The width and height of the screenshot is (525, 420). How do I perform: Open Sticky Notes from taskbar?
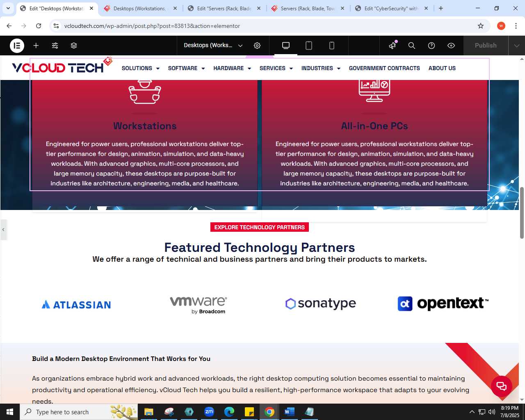pos(249,412)
